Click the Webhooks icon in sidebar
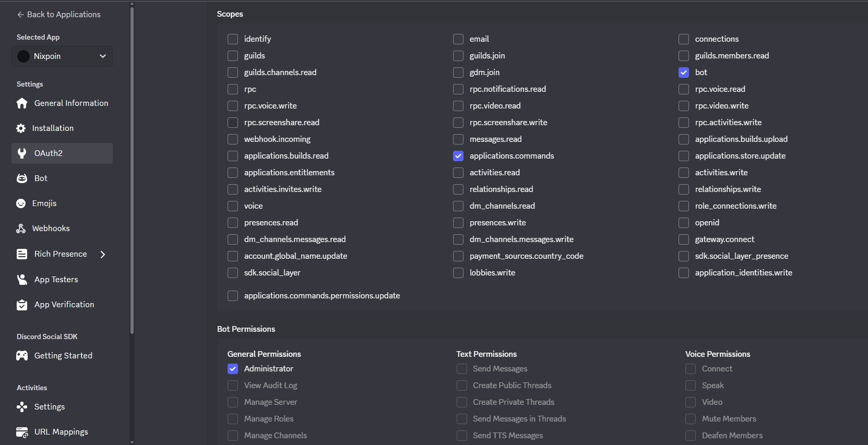Image resolution: width=868 pixels, height=445 pixels. [x=21, y=228]
